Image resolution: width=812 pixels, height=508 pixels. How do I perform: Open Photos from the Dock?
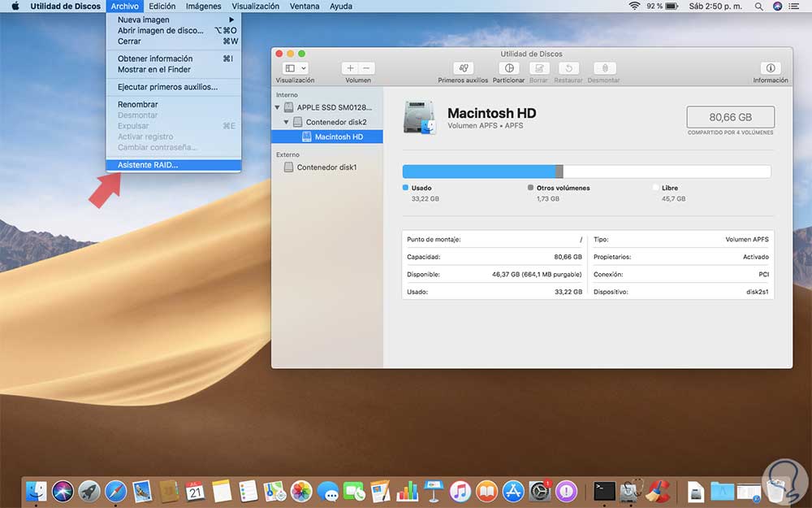click(301, 491)
